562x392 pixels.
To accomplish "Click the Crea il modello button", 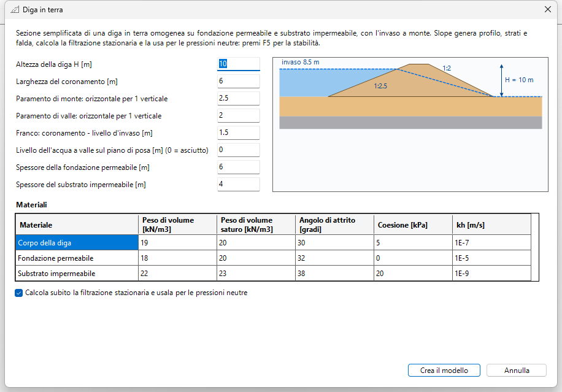I will pos(444,370).
